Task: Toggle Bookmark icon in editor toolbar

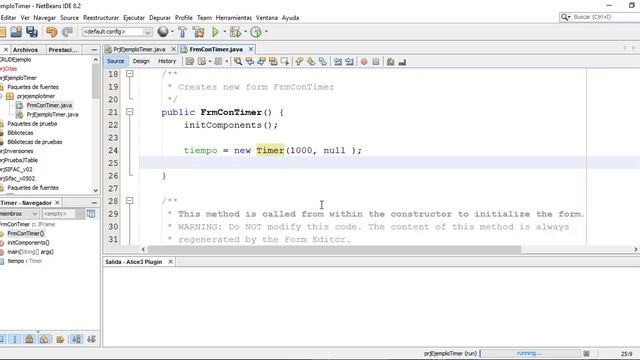Action: (x=323, y=62)
